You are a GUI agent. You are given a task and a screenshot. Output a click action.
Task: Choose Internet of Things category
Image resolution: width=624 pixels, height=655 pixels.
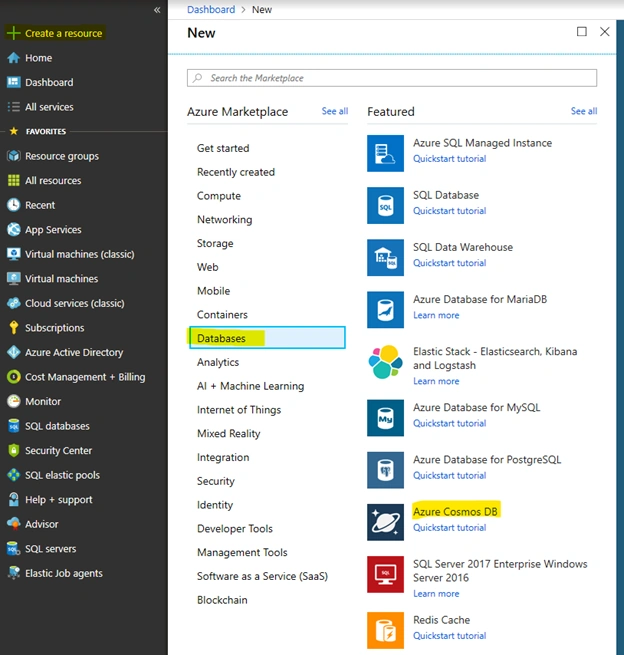pyautogui.click(x=239, y=410)
